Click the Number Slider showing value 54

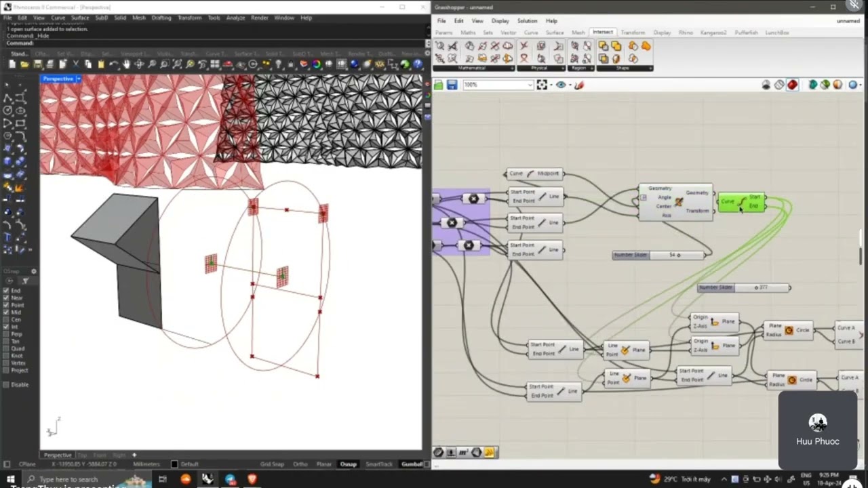[x=658, y=255]
